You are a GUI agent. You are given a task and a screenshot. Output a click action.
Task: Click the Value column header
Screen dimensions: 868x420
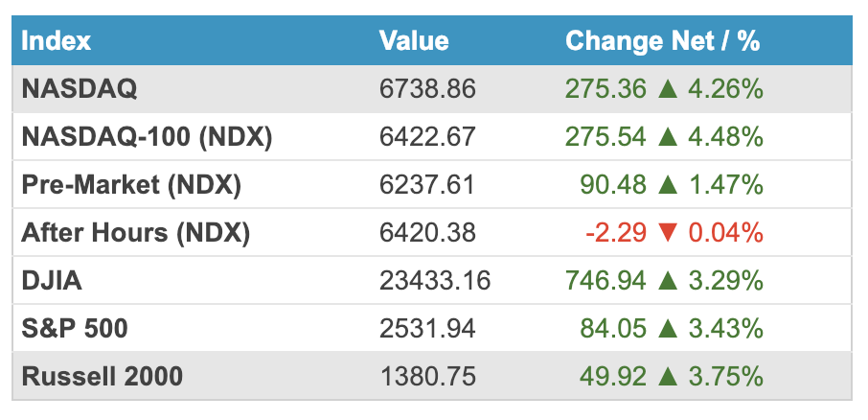click(x=413, y=41)
